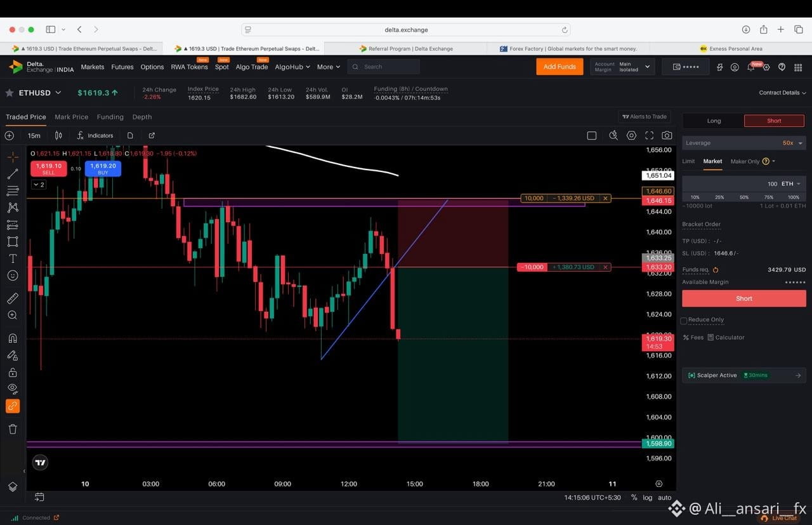Click the red SELL price button on chart
Screen dimensions: 812x525
tap(49, 168)
